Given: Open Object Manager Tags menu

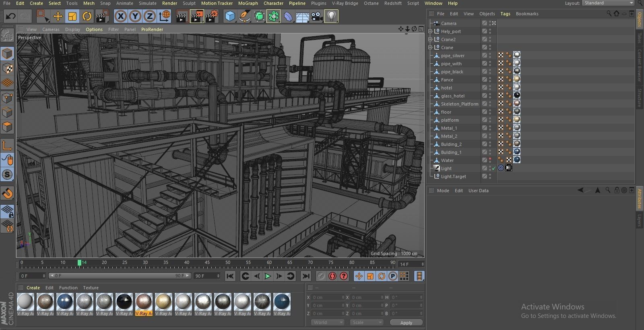Looking at the screenshot, I should [x=505, y=14].
